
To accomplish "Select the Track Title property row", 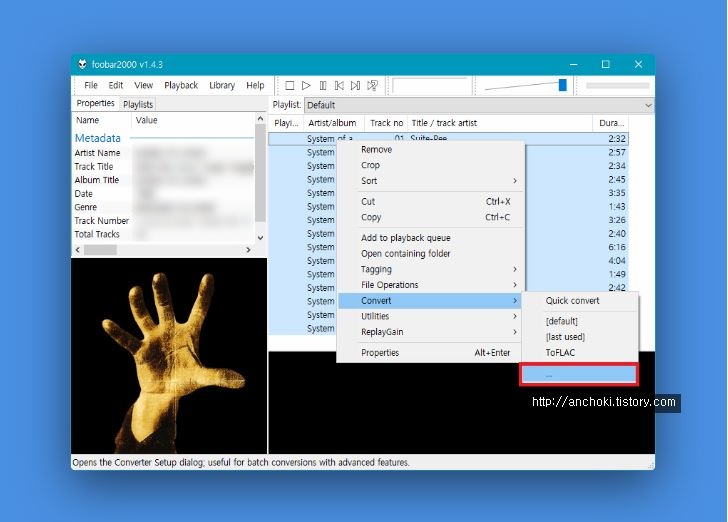I will (164, 167).
